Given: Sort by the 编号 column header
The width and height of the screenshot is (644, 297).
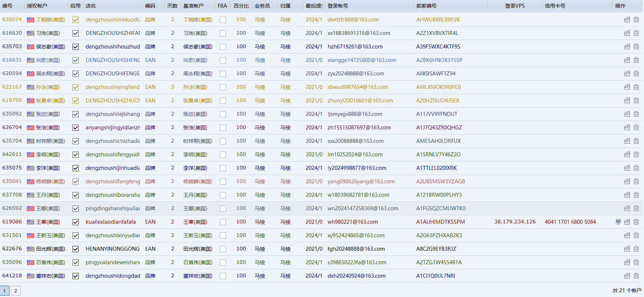Looking at the screenshot, I should click(x=7, y=6).
